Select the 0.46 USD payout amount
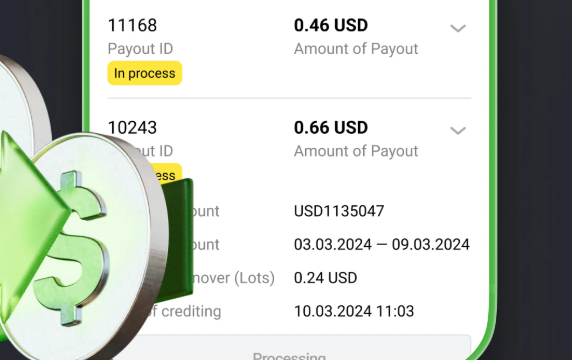This screenshot has height=360, width=572. point(331,25)
